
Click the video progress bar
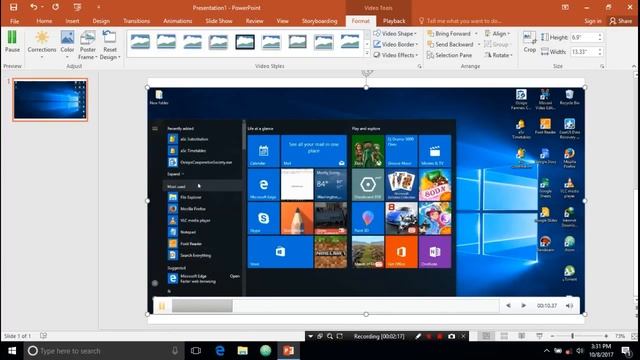tap(335, 306)
